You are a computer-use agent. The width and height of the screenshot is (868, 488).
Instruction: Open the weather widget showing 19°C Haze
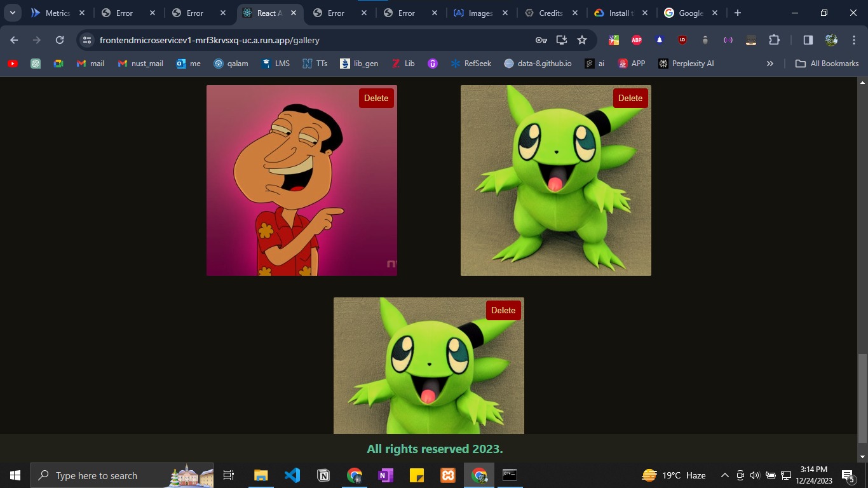tap(674, 475)
